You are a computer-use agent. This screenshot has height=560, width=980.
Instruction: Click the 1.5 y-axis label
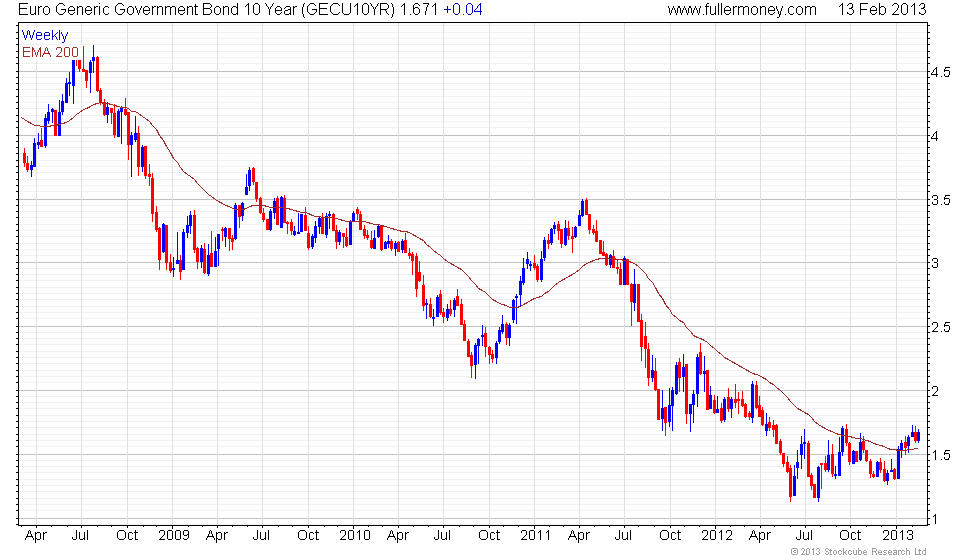tap(941, 456)
